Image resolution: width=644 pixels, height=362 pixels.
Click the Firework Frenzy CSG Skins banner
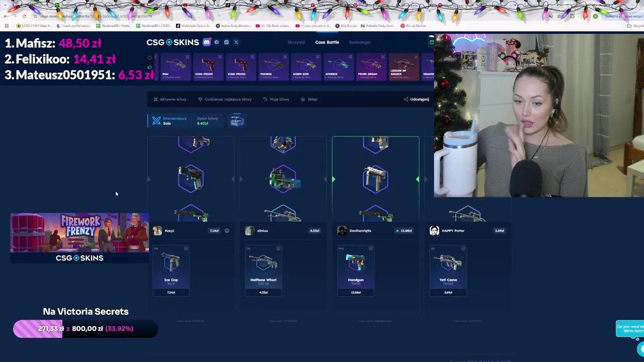click(x=79, y=238)
